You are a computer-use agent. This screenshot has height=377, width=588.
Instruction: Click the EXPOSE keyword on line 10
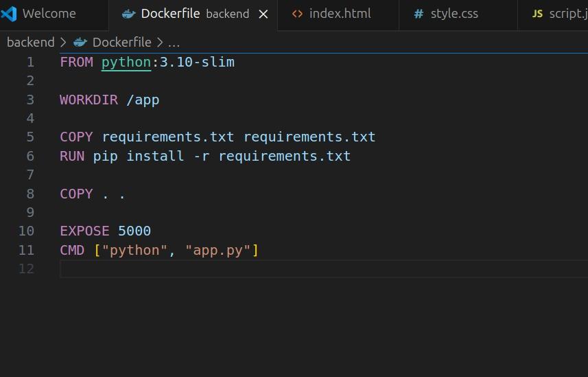(84, 231)
